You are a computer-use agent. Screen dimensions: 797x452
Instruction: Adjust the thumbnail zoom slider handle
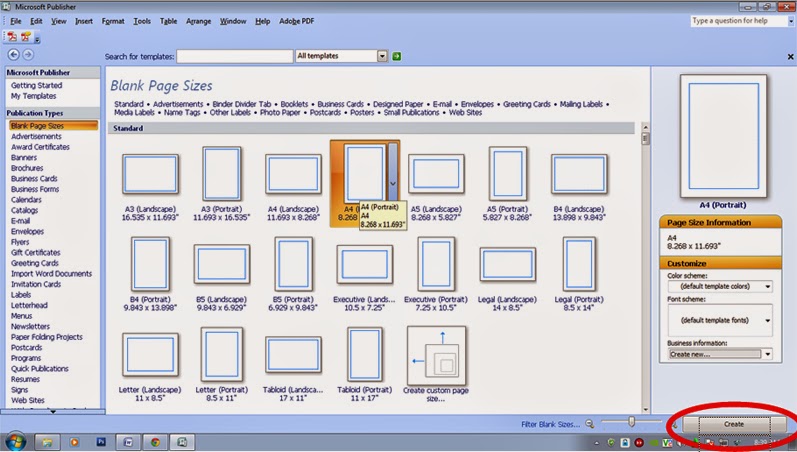coord(631,421)
